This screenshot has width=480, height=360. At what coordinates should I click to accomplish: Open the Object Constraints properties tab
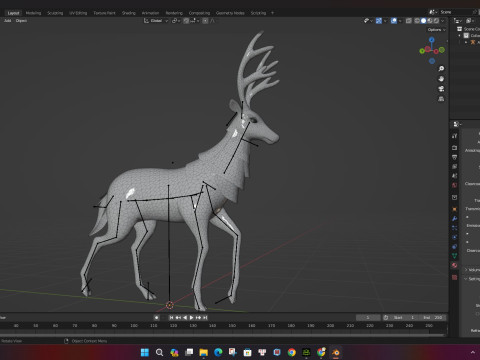(x=454, y=246)
